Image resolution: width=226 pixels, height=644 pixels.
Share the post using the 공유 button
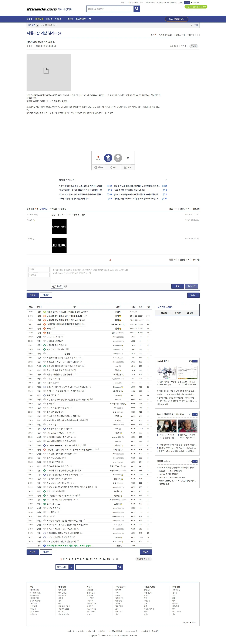pyautogui.click(x=113, y=167)
